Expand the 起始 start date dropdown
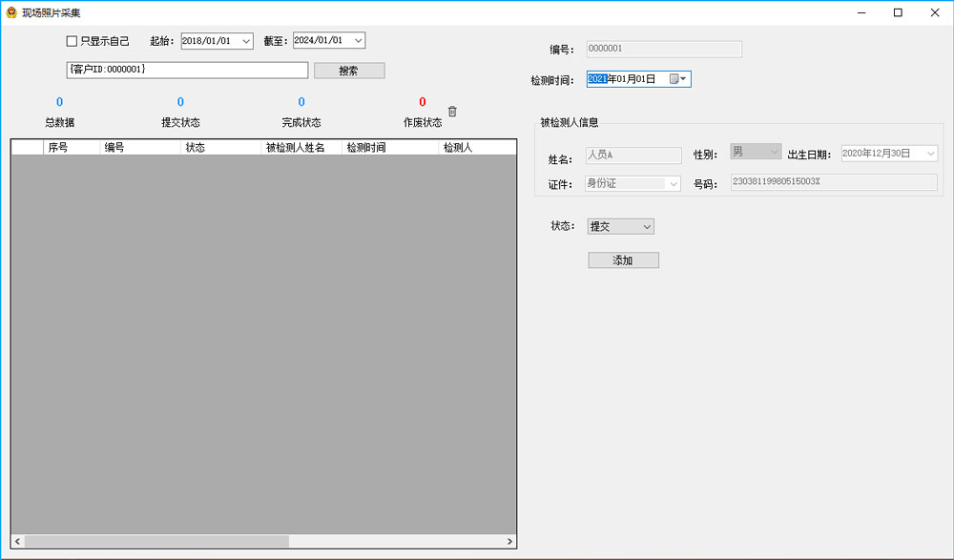This screenshot has height=560, width=954. coord(246,41)
